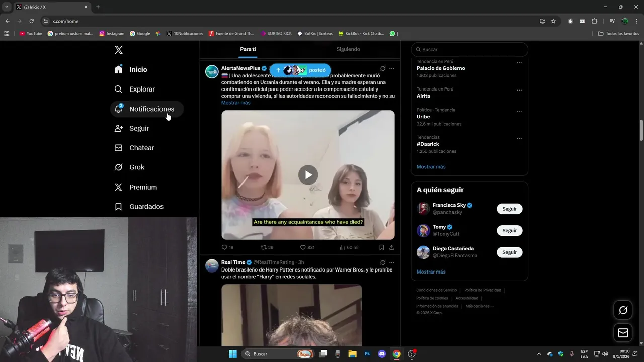Image resolution: width=644 pixels, height=362 pixels.
Task: Open Política de Privacidad link
Action: pos(482,290)
